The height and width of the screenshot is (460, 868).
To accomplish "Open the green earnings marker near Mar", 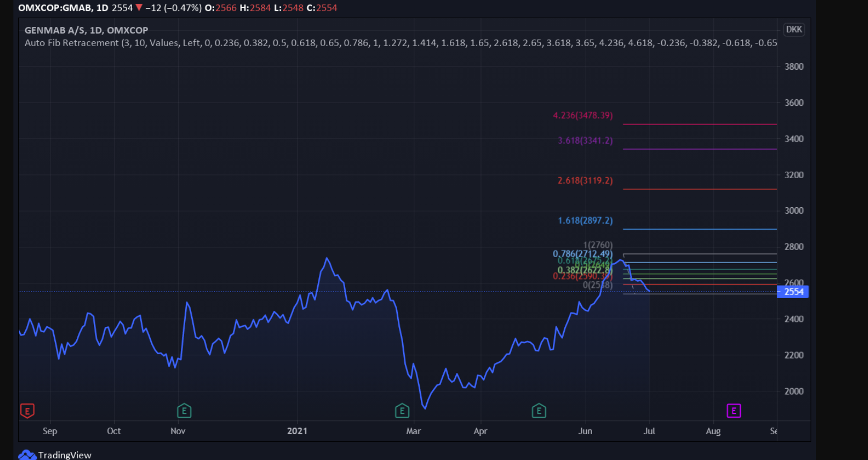I will (402, 411).
